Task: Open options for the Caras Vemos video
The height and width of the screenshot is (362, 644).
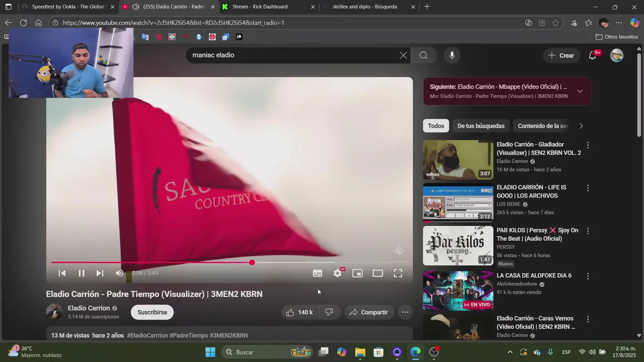Action: pos(588,319)
